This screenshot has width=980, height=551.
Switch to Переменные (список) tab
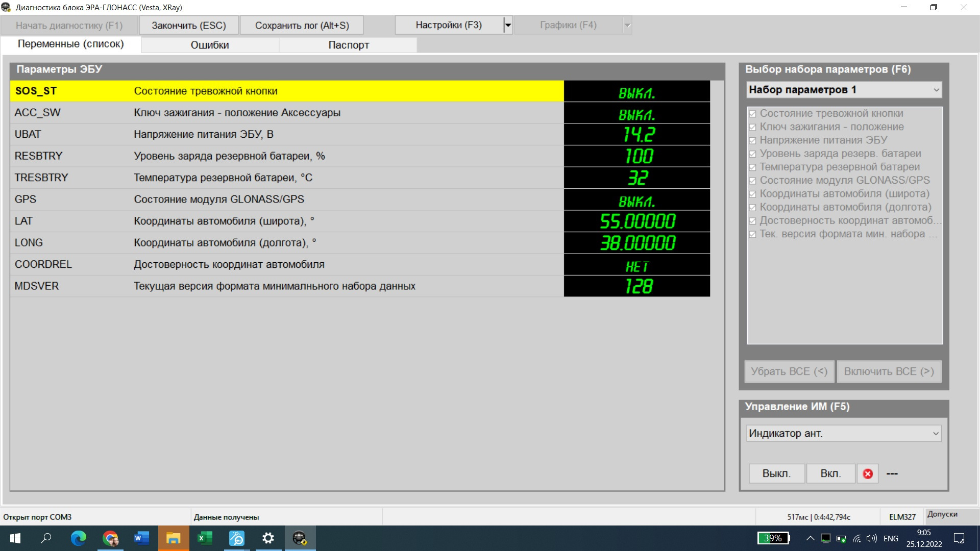click(x=71, y=44)
